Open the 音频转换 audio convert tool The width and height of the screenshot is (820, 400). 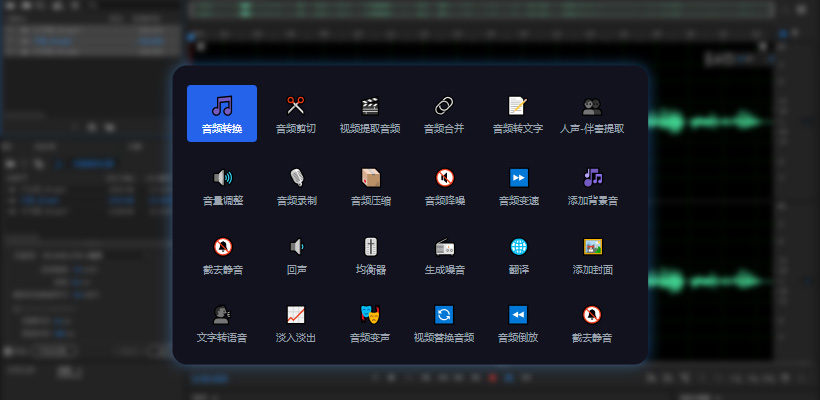tap(222, 113)
